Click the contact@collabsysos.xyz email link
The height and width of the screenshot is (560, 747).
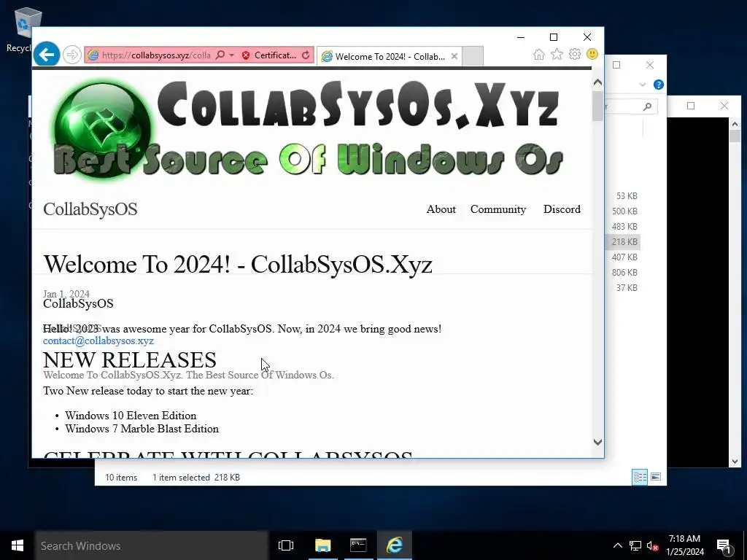click(x=98, y=341)
